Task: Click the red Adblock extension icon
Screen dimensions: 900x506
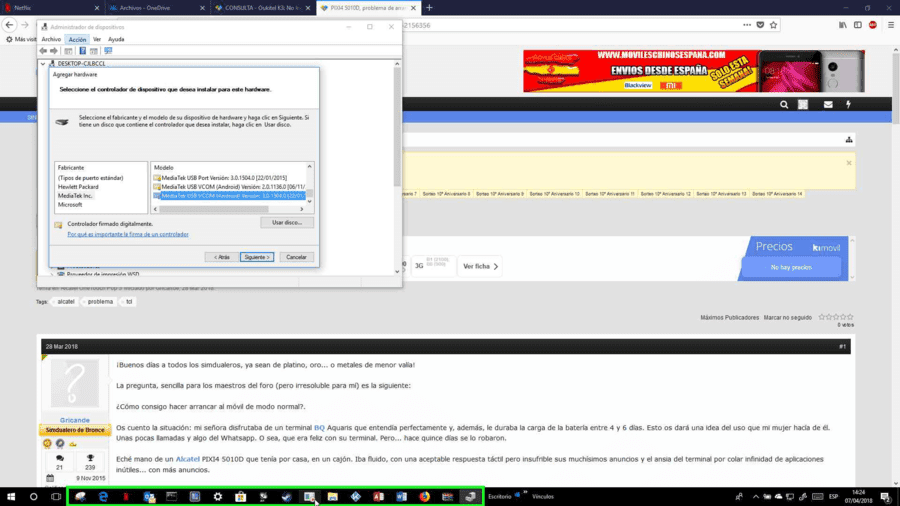Action: tap(872, 25)
